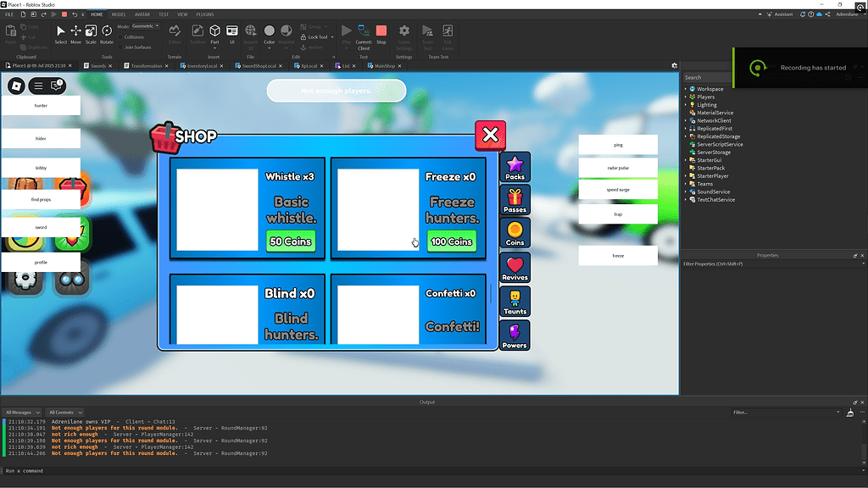This screenshot has width=868, height=488.
Task: Expand the StarterPlayer node
Action: click(x=685, y=176)
